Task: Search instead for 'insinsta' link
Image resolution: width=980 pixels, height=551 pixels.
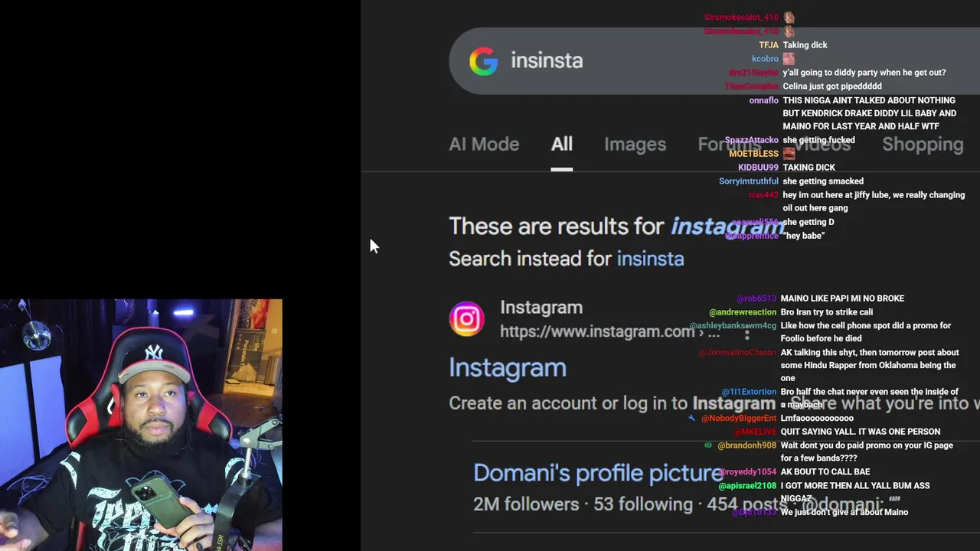Action: (650, 259)
